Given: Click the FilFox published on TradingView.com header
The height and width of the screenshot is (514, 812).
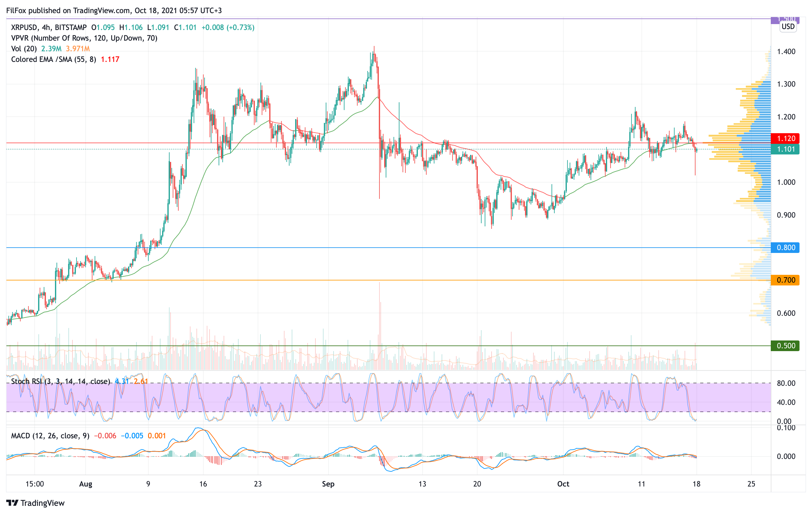Looking at the screenshot, I should coord(114,10).
